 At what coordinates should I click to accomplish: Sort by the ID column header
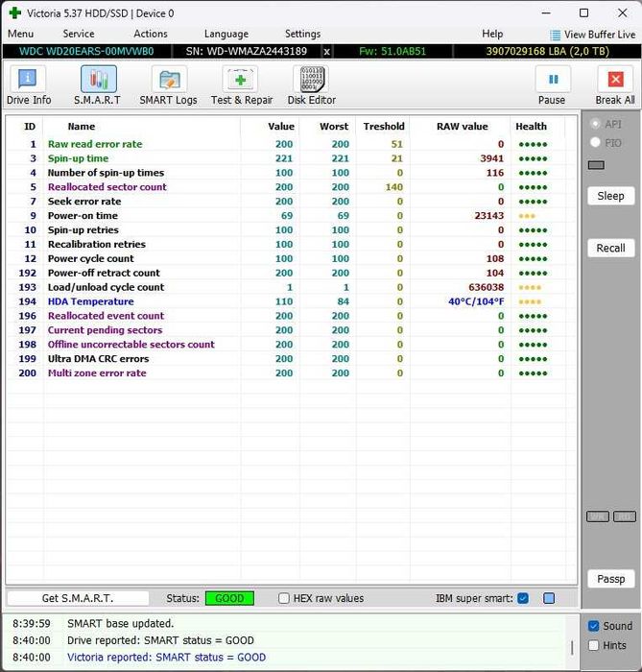[30, 127]
